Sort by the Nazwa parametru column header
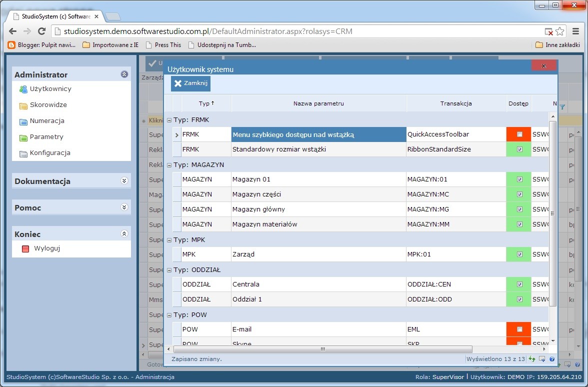This screenshot has height=387, width=588. pyautogui.click(x=318, y=103)
